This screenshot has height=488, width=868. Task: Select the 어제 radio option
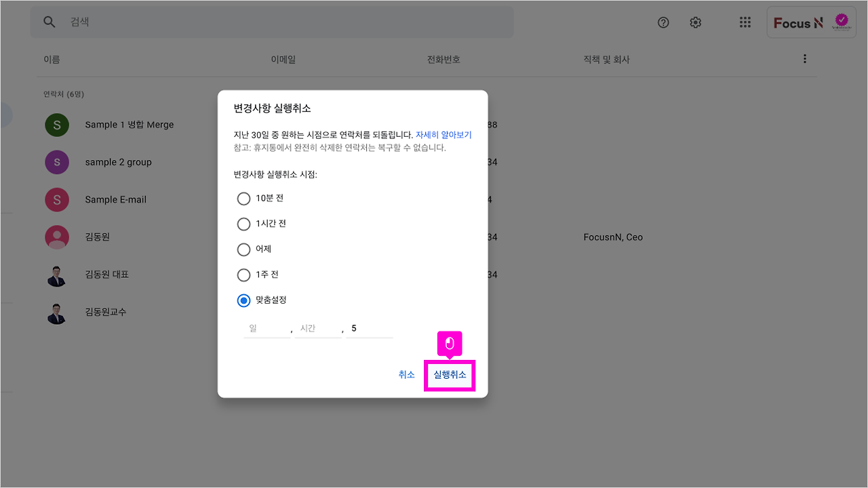point(243,249)
